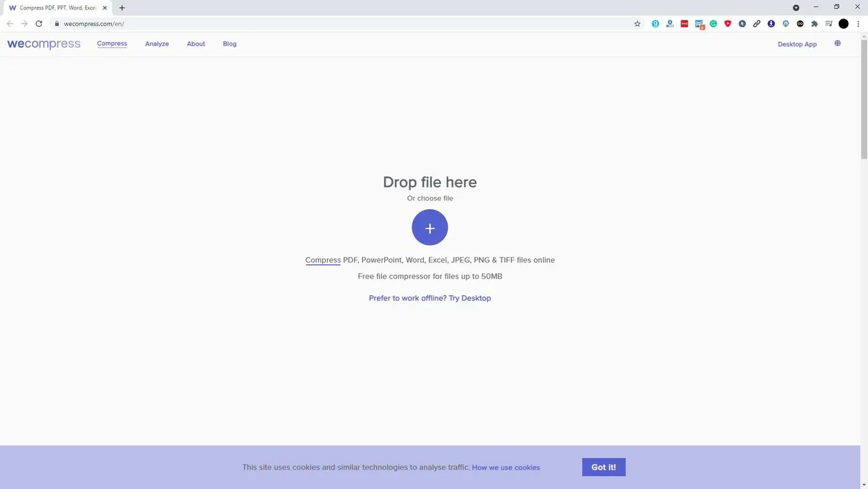Open the language globe selector
The height and width of the screenshot is (489, 868).
coord(838,43)
